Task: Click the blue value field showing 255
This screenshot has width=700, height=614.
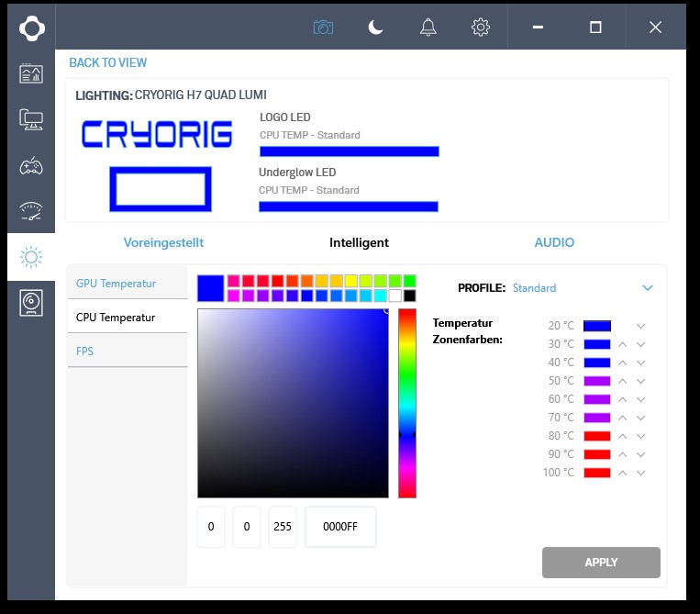Action: [283, 527]
